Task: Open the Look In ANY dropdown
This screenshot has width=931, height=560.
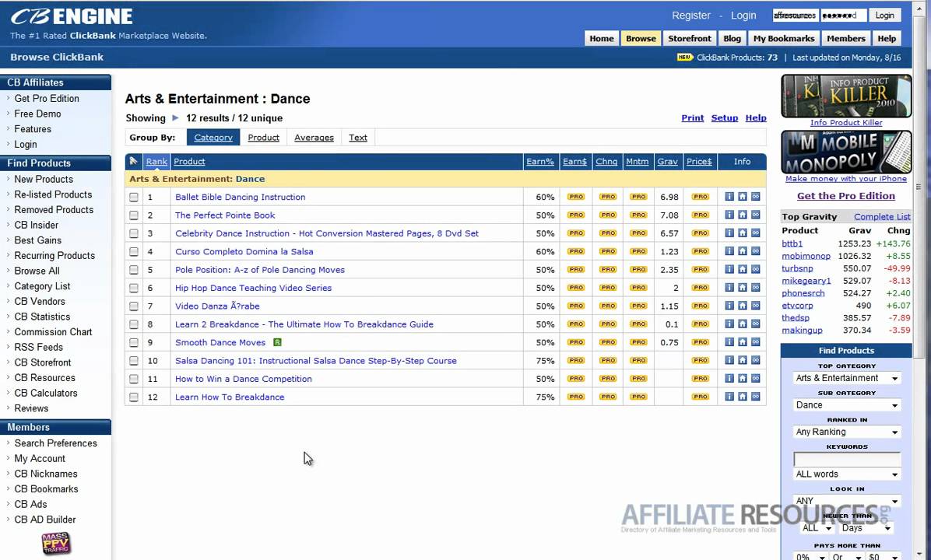Action: [x=847, y=501]
